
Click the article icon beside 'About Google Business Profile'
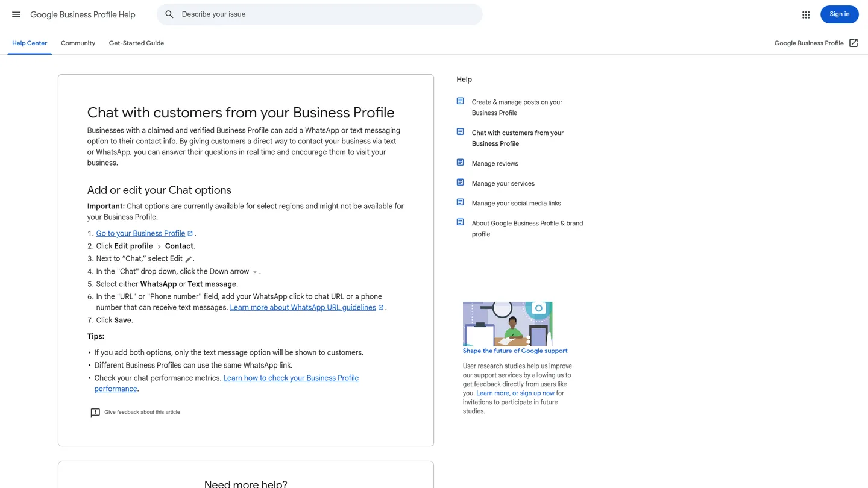pyautogui.click(x=460, y=222)
